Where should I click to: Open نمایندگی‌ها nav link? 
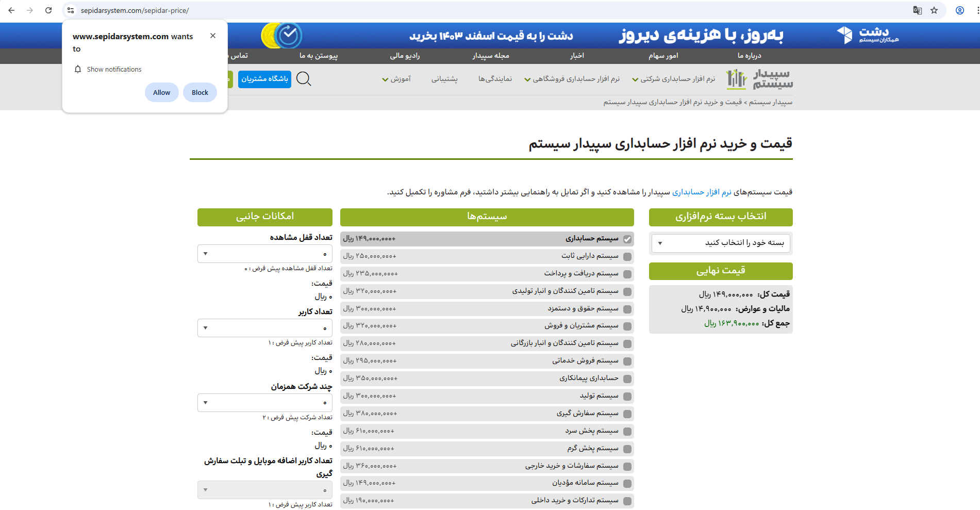point(495,79)
